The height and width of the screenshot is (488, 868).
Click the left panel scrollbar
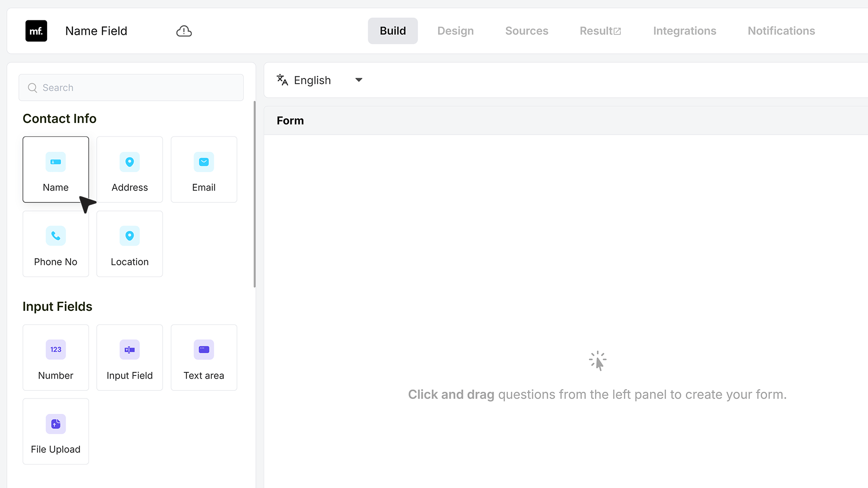click(255, 194)
